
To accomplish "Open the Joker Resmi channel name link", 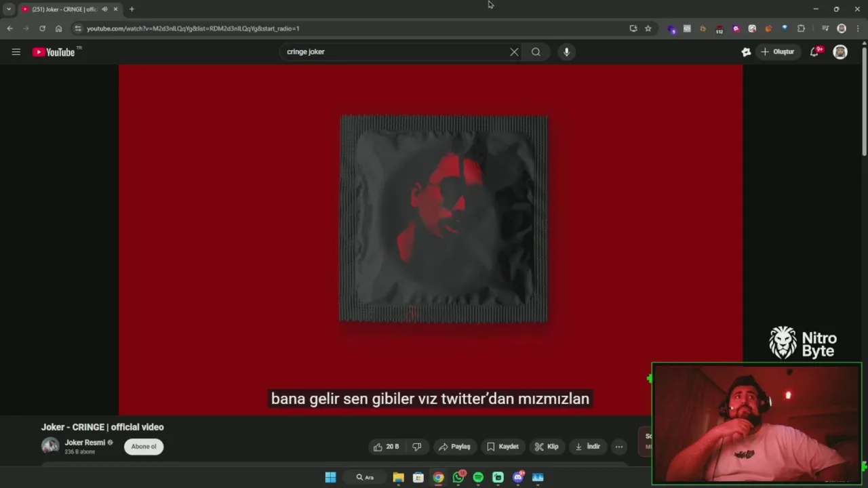I will pos(85,443).
